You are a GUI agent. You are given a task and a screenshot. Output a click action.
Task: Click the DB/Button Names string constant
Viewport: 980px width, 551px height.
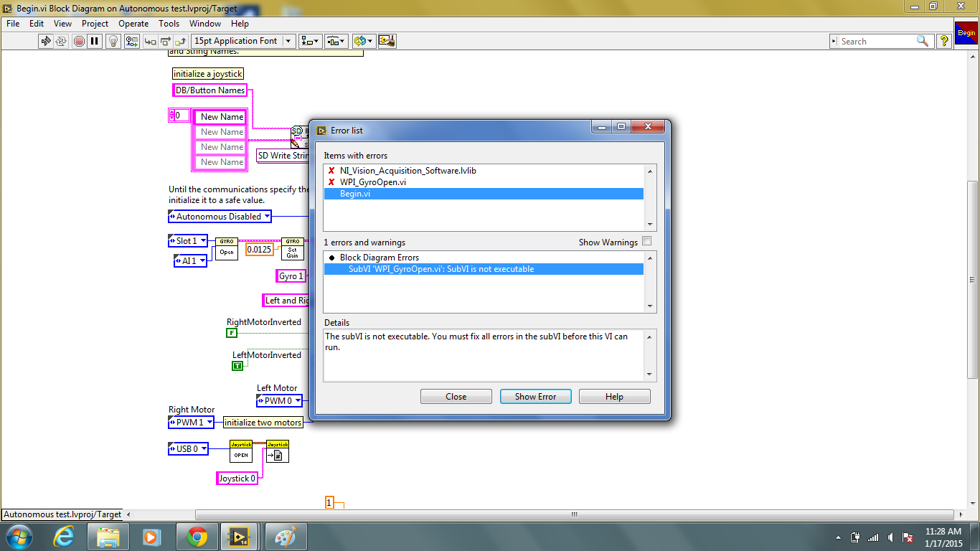tap(210, 90)
